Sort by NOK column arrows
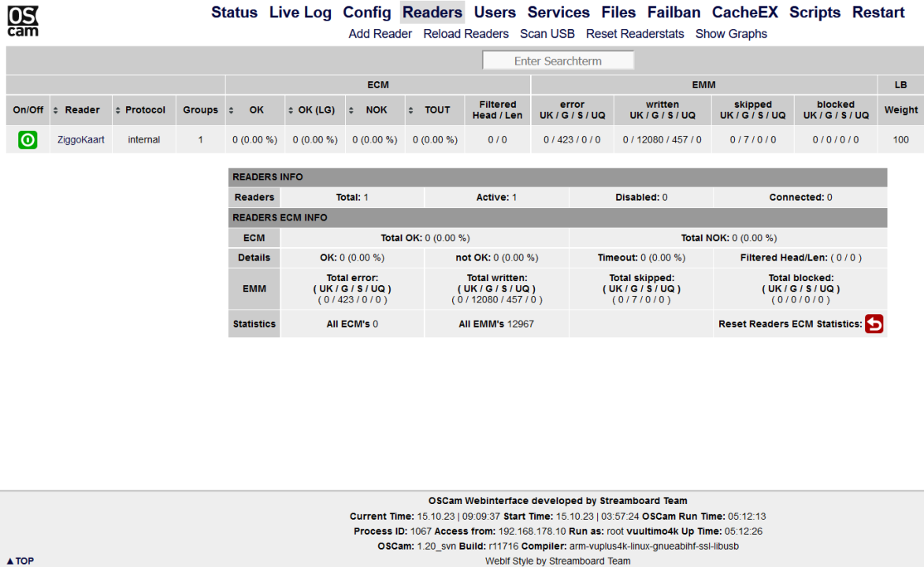Viewport: 924px width, 567px height. (351, 110)
